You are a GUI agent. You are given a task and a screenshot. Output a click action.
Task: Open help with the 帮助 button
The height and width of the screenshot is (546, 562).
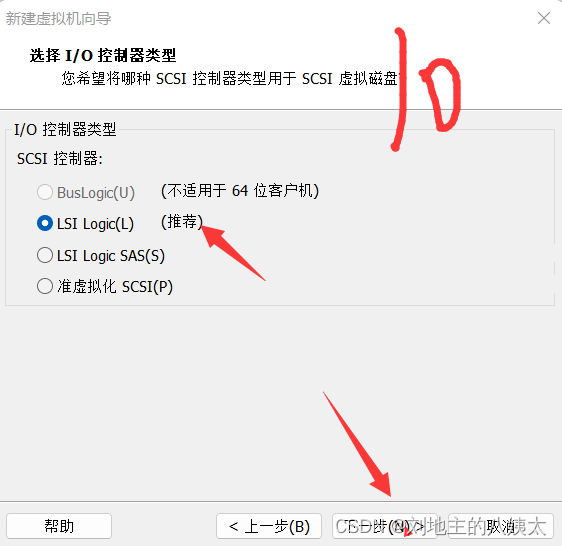click(59, 526)
